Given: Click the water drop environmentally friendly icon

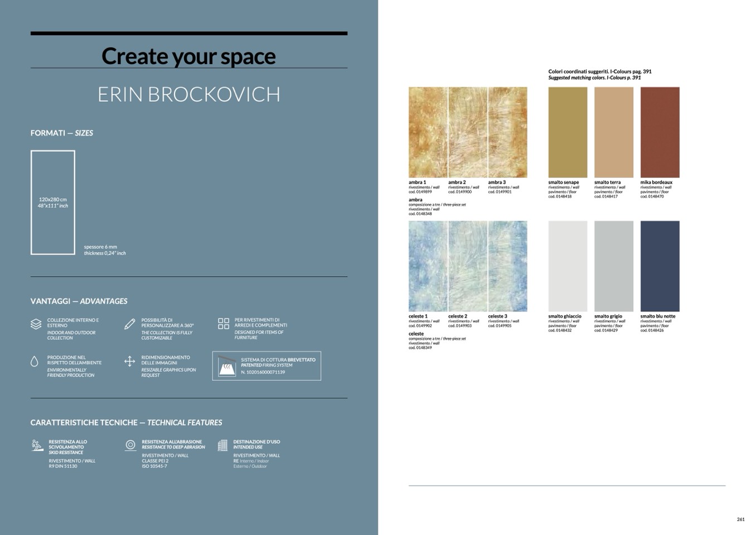Looking at the screenshot, I should click(35, 362).
